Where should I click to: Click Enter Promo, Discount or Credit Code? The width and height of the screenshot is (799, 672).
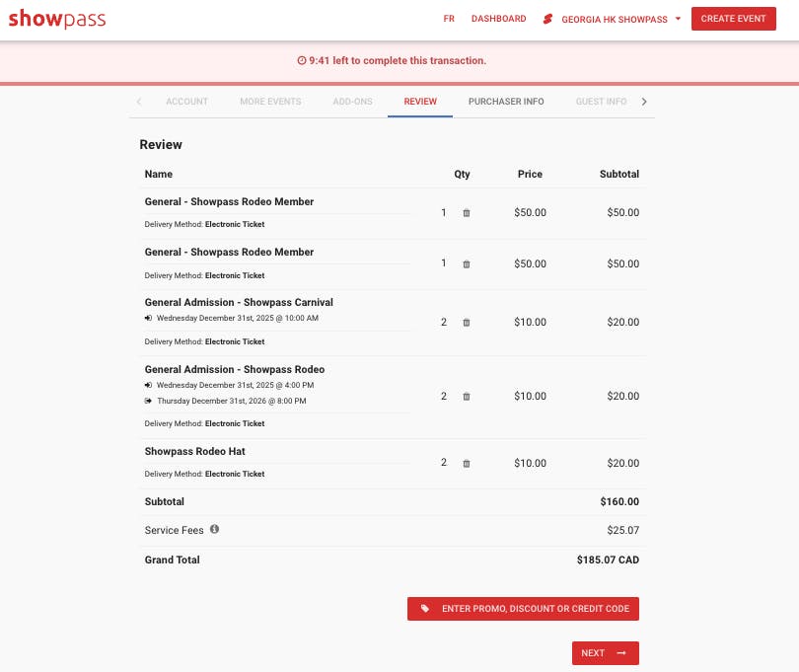tap(523, 609)
